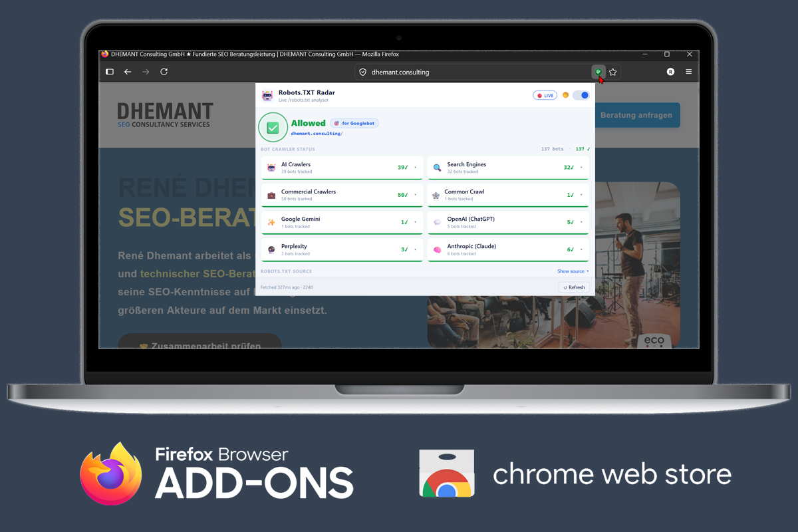Image resolution: width=798 pixels, height=532 pixels.
Task: Click the BOT CRAWLER STATUS heading
Action: pos(288,149)
